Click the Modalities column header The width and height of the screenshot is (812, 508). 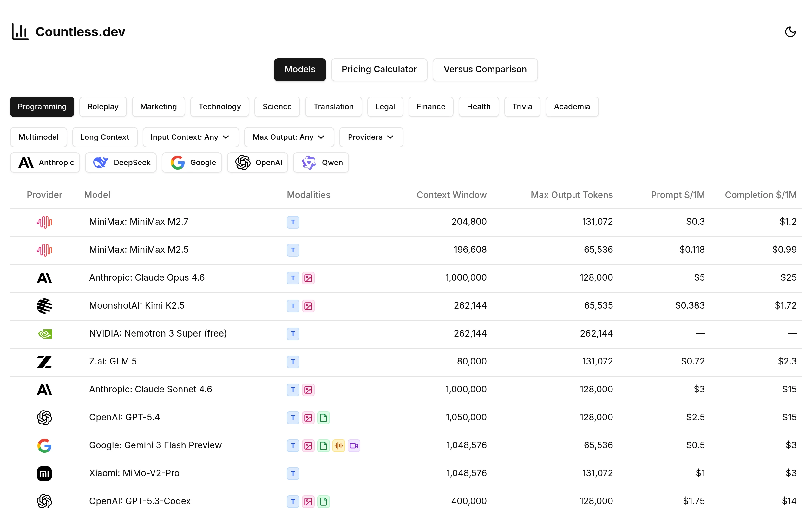(309, 195)
